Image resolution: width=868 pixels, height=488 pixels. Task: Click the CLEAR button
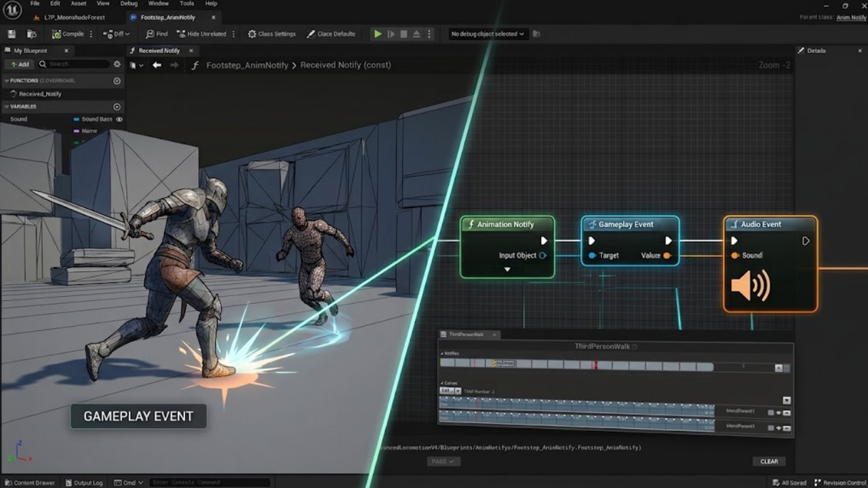click(x=769, y=462)
